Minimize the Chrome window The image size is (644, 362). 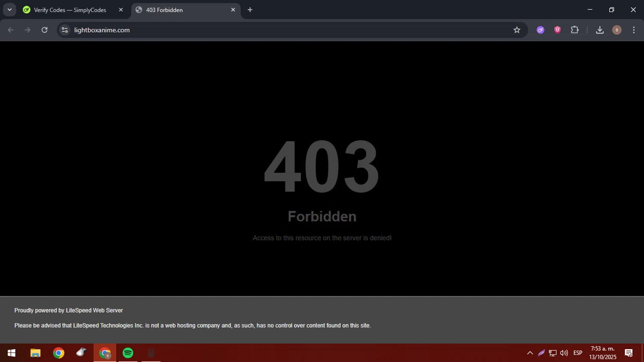(590, 10)
